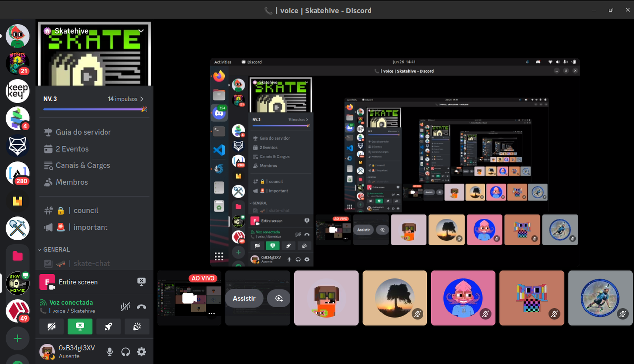
Task: Turn on camera in voice panel
Action: point(52,326)
